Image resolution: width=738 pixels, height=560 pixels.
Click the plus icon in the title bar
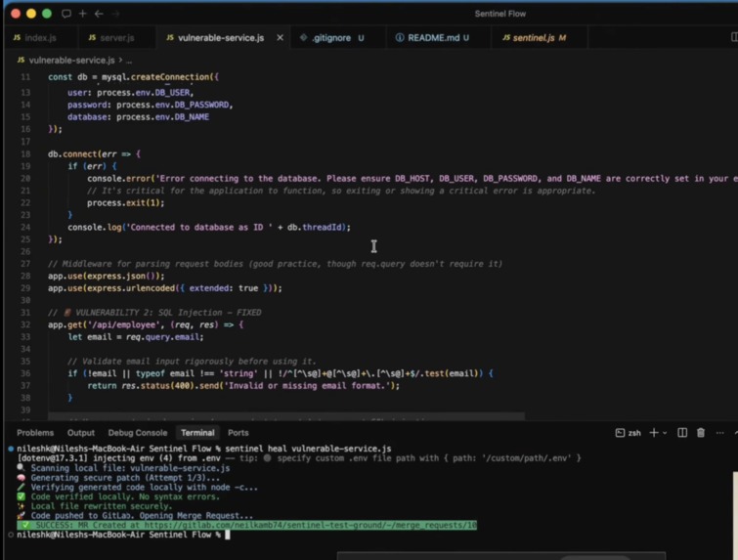(x=83, y=14)
